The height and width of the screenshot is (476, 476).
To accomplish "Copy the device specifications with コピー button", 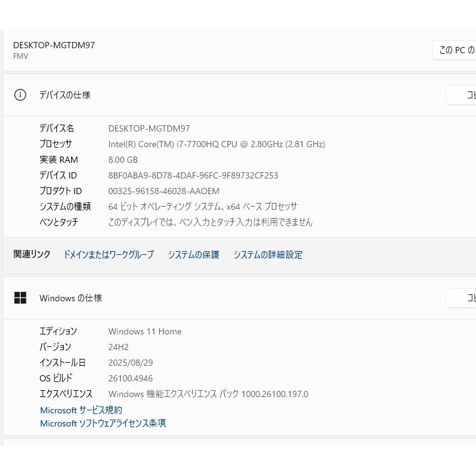I will 462,95.
